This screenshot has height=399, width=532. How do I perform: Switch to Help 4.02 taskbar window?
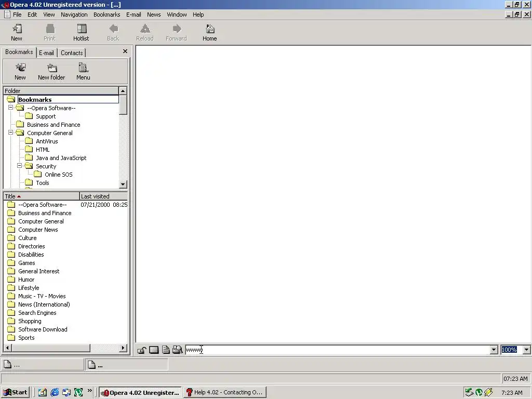tap(225, 392)
